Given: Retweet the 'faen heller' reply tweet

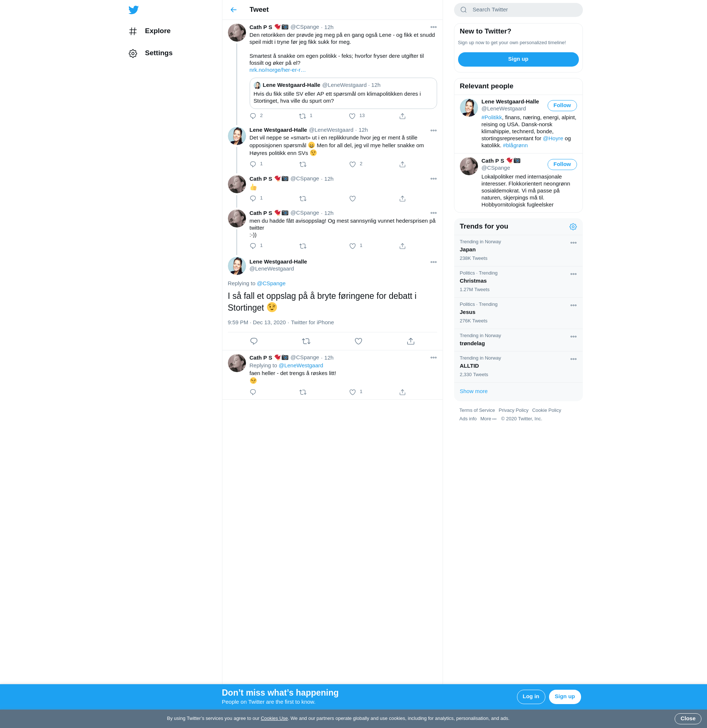Looking at the screenshot, I should coord(303,392).
